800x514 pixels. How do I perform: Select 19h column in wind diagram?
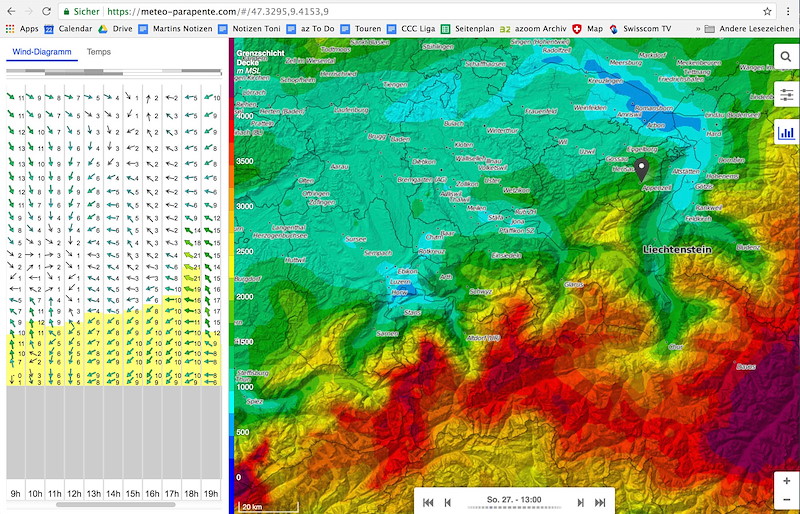211,494
